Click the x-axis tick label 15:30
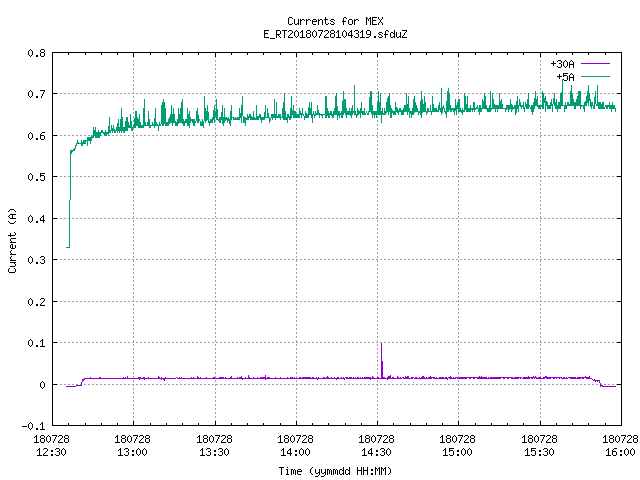This screenshot has height=480, width=640. (539, 452)
